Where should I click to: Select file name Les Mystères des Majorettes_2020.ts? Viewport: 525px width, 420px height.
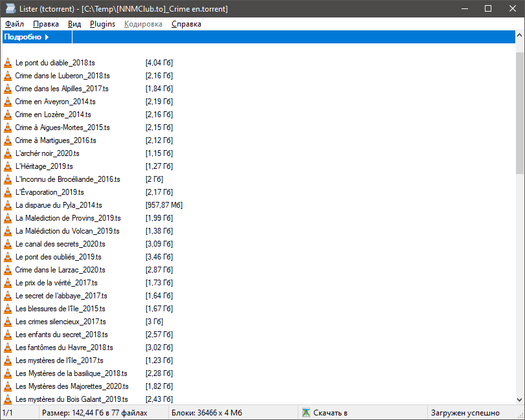[x=72, y=386]
